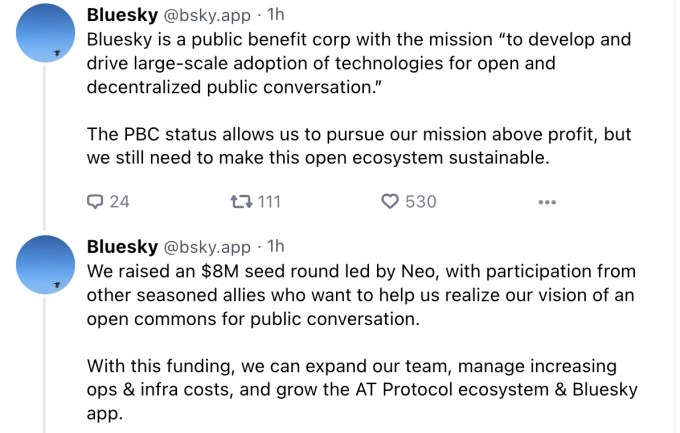Screen dimensions: 680x433
Task: Like the first post with the heart icon
Action: click(391, 201)
